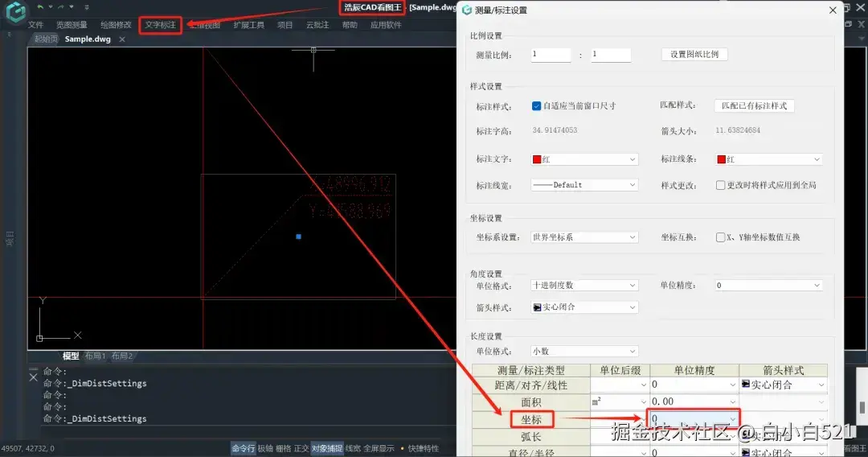
Task: Open the 云批注 menu
Action: pyautogui.click(x=317, y=25)
